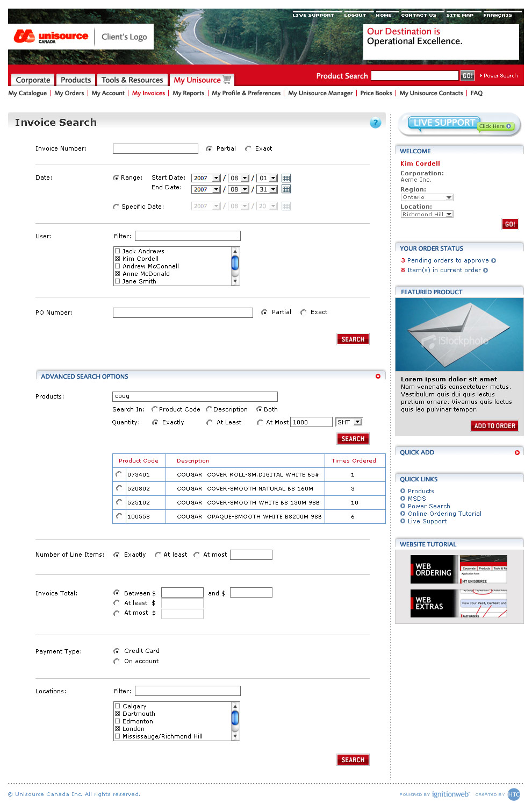The image size is (532, 803).
Task: Click the blue help question mark icon
Action: pyautogui.click(x=375, y=123)
